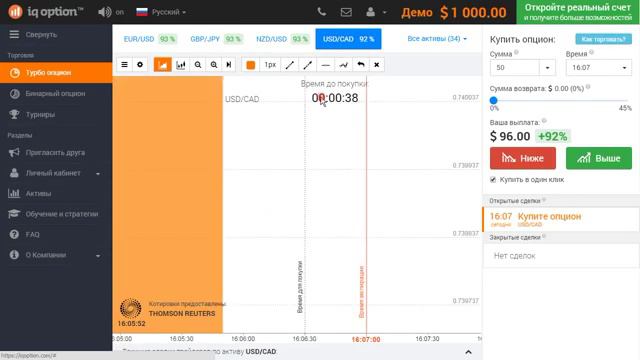Click Откройте реальный счет button

(x=578, y=12)
